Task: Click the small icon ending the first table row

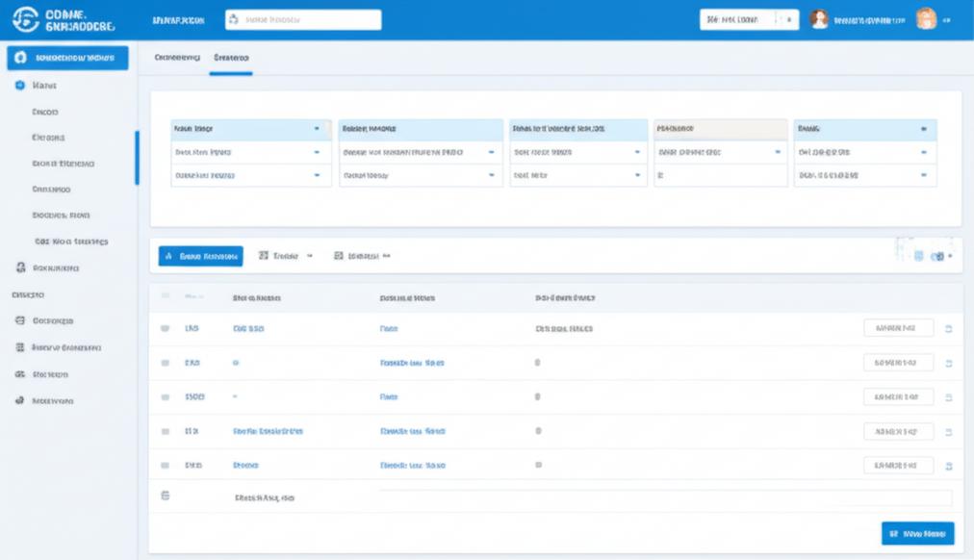Action: pos(949,329)
